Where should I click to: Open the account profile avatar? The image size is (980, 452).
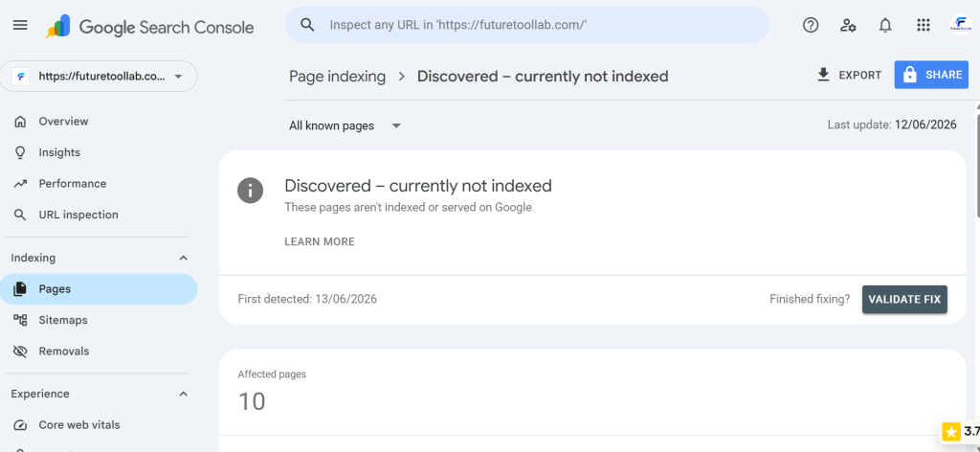(x=960, y=25)
